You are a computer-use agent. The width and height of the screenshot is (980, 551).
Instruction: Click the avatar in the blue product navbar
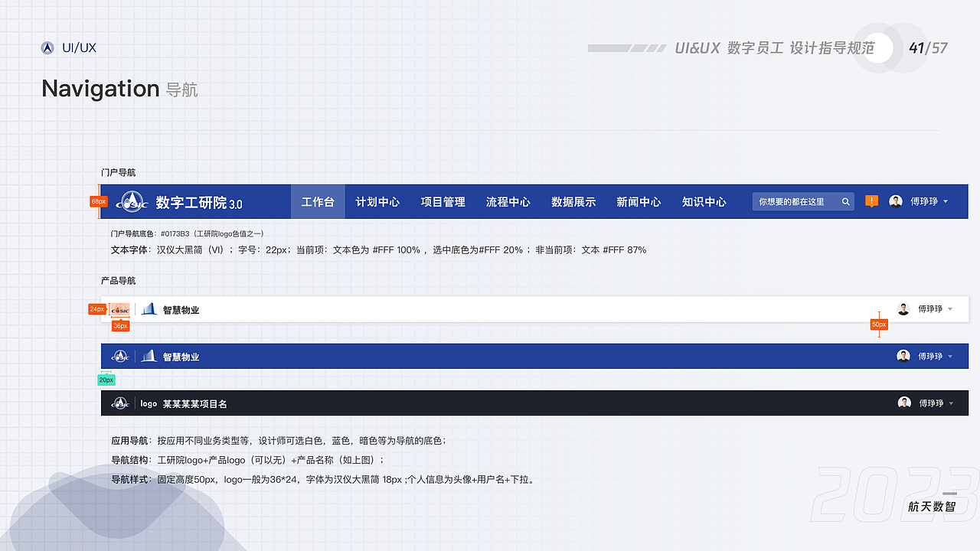tap(904, 356)
